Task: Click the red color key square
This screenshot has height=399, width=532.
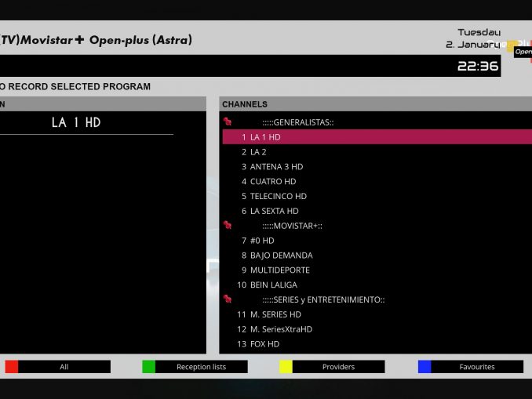Action: [x=12, y=366]
